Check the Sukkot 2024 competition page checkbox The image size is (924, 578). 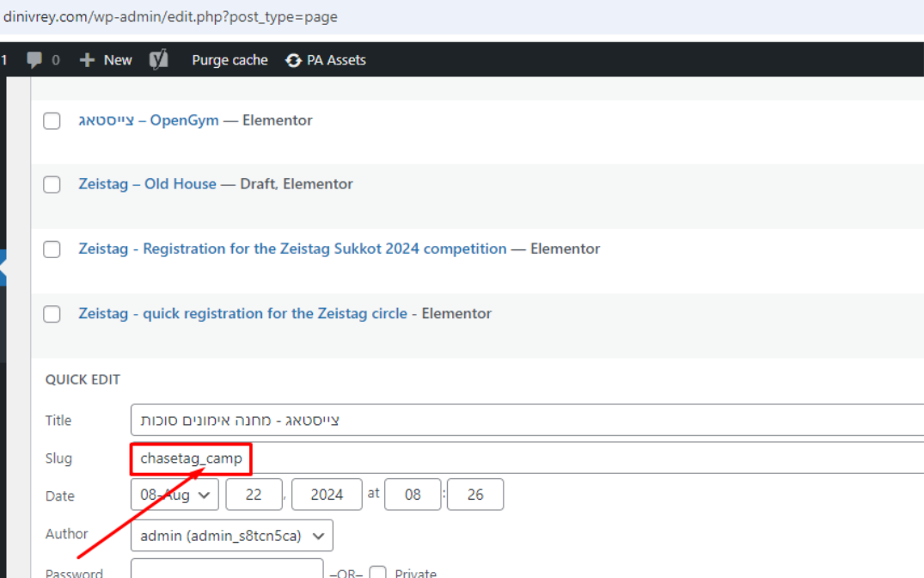pyautogui.click(x=52, y=249)
